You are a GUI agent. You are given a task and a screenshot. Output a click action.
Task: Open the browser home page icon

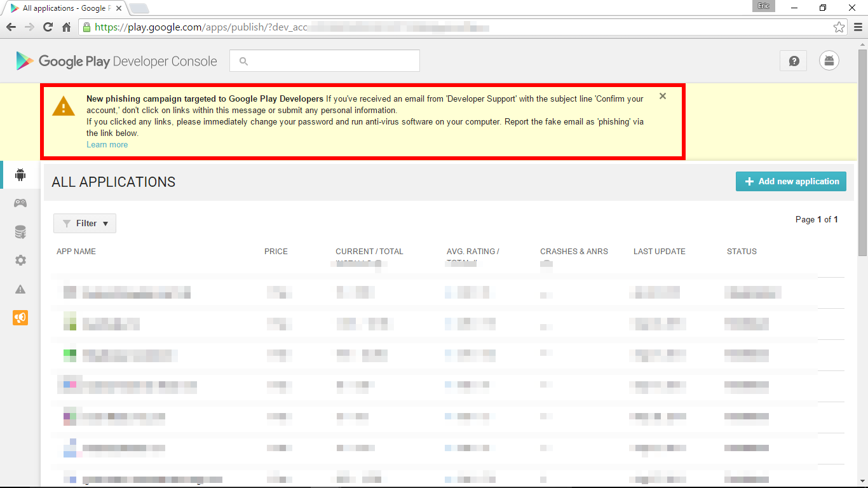[x=66, y=27]
